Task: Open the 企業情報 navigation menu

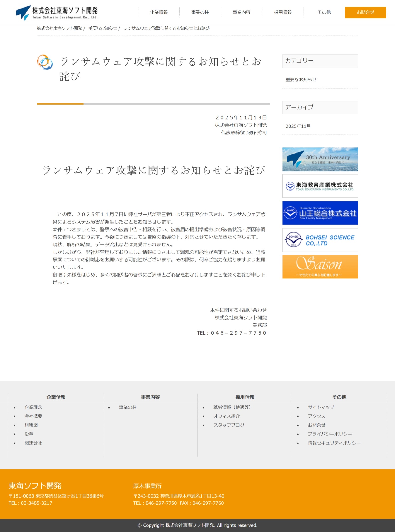Action: coord(159,12)
